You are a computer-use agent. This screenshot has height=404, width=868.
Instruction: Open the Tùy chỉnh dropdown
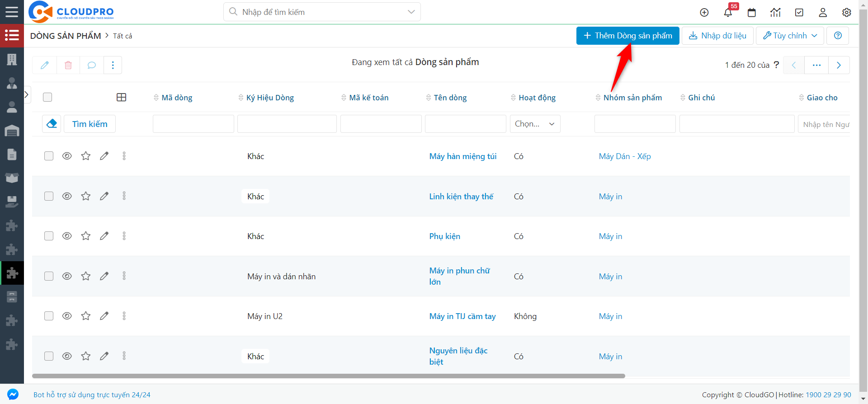point(790,36)
